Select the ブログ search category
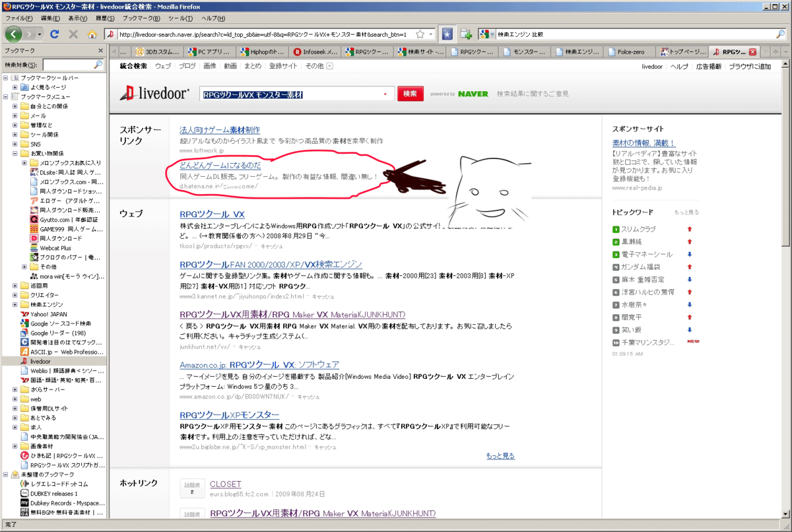The width and height of the screenshot is (792, 532). tap(187, 66)
